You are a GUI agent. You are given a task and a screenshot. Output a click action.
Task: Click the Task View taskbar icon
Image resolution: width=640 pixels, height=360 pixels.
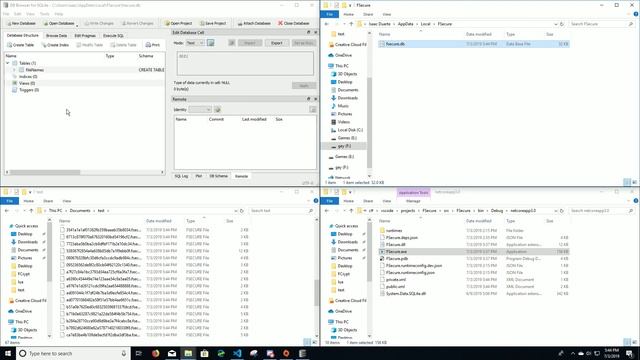[139, 353]
